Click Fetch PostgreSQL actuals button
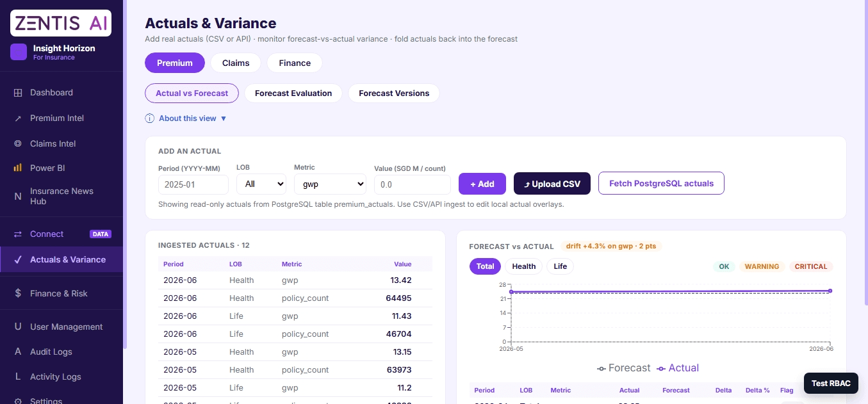Viewport: 868px width, 404px height. click(x=661, y=183)
